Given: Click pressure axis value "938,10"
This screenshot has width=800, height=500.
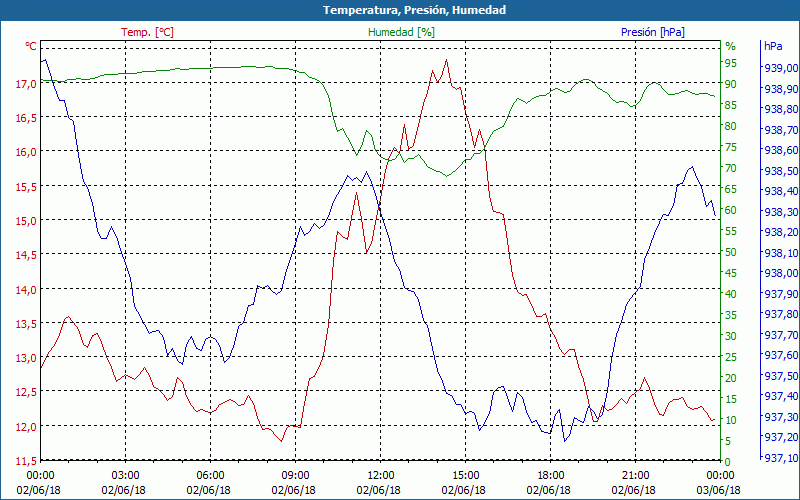Looking at the screenshot, I should coord(781,253).
